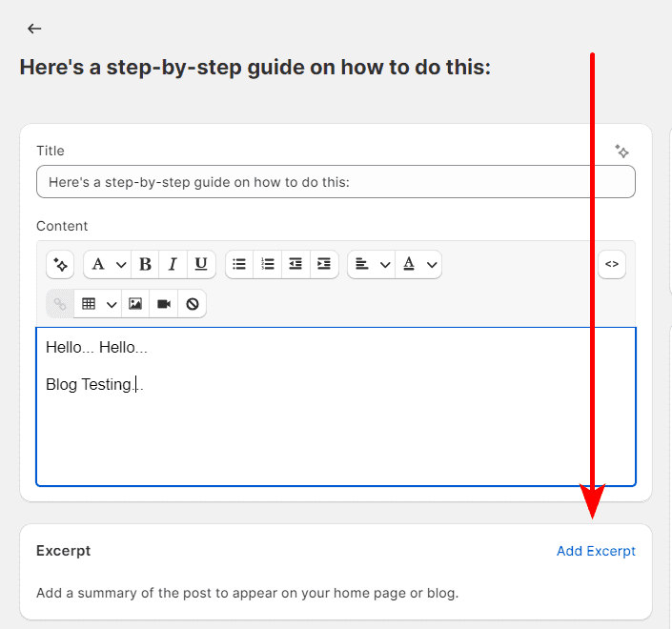The image size is (672, 629).
Task: Click the back arrow icon
Action: point(34,29)
